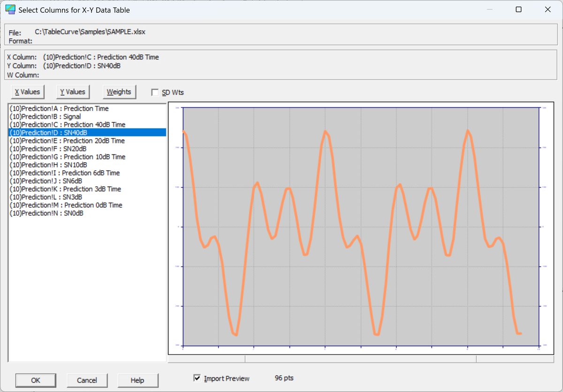This screenshot has width=563, height=392.
Task: Click the TableCurve app icon in title bar
Action: click(9, 9)
